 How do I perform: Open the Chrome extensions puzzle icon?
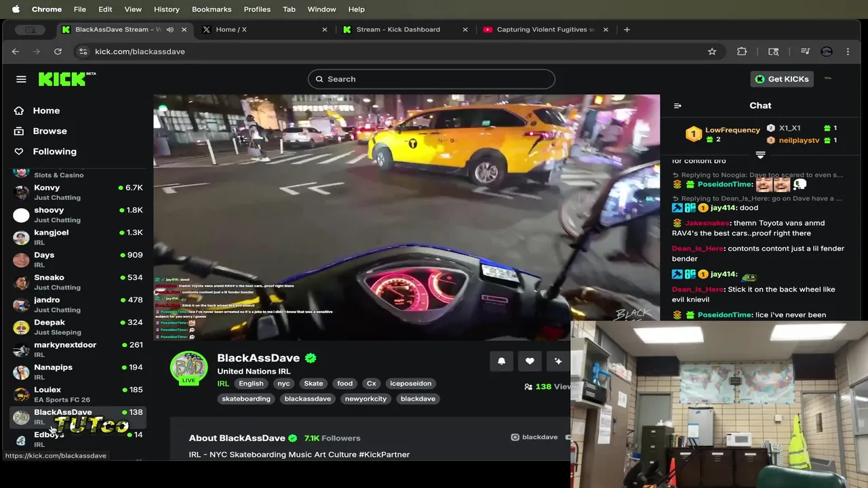(742, 52)
